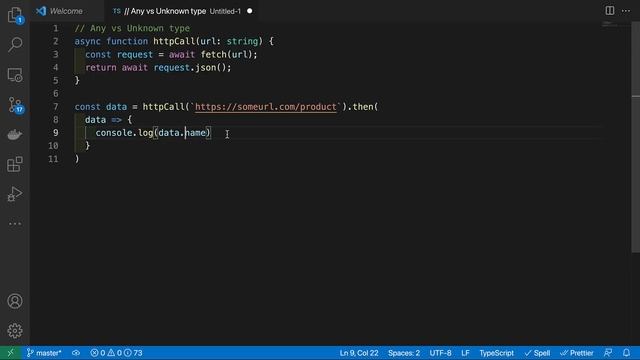Open the notifications bell icon
This screenshot has width=640, height=360.
pos(626,353)
